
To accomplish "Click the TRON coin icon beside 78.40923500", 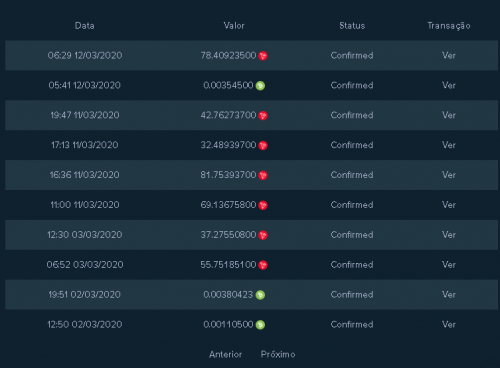I will pyautogui.click(x=263, y=56).
